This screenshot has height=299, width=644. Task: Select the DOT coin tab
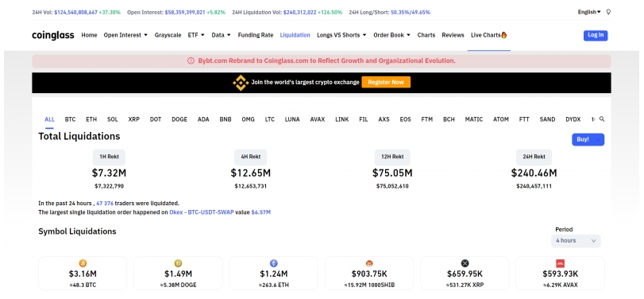(156, 119)
